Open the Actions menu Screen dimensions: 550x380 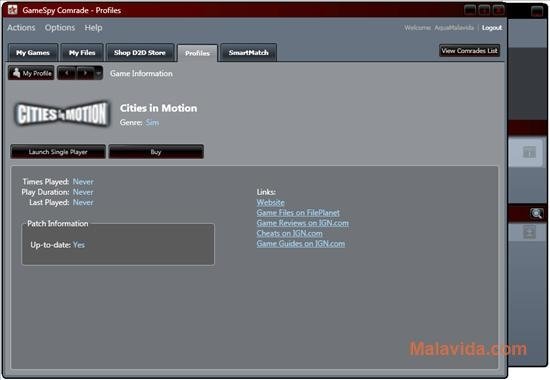[x=21, y=27]
